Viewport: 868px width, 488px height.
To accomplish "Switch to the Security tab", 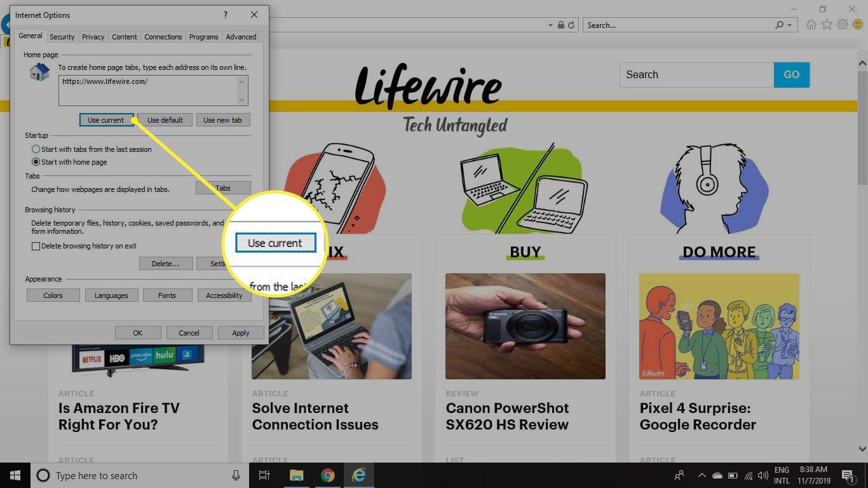I will coord(62,37).
